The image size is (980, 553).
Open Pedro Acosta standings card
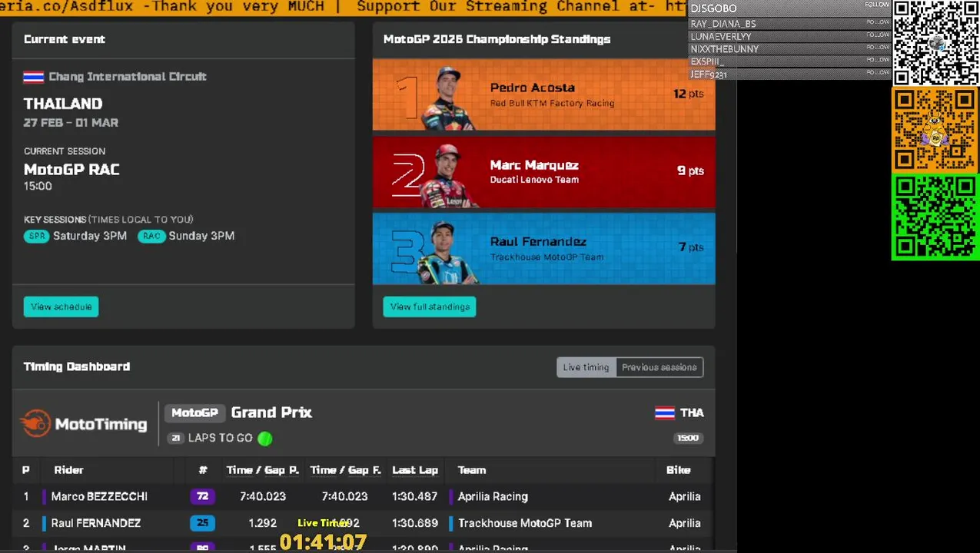click(x=543, y=94)
